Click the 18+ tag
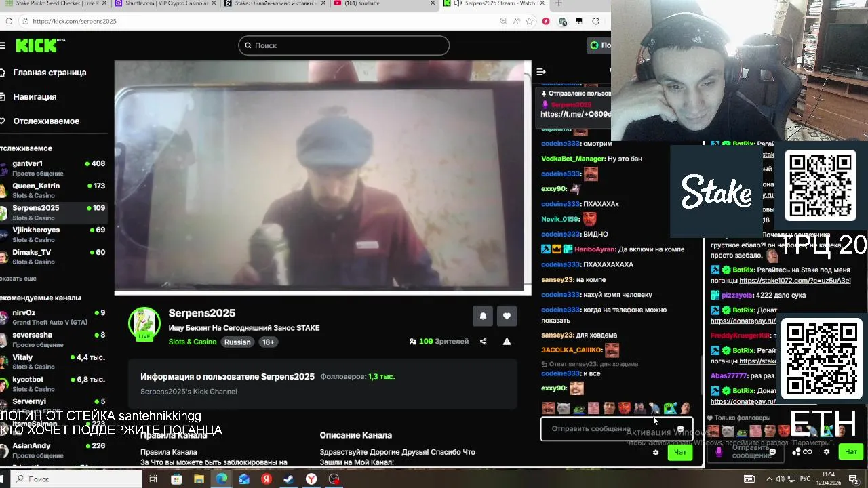868x488 pixels. coord(269,342)
